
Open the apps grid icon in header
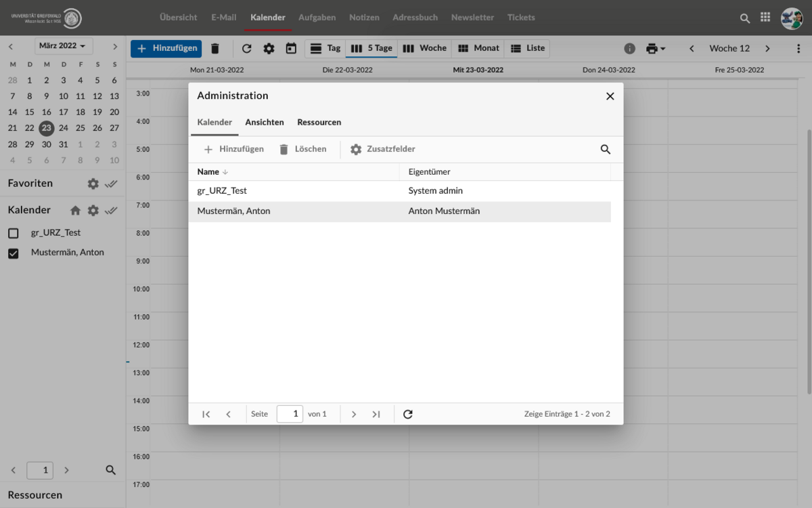tap(765, 18)
